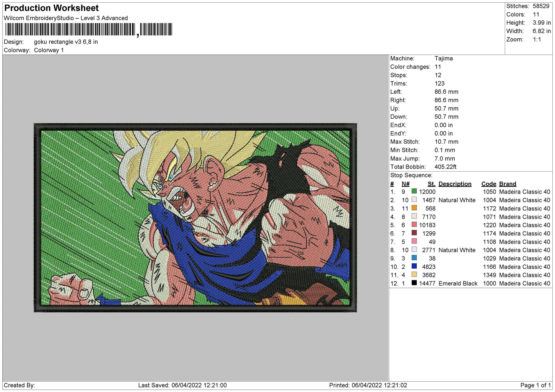555x392 pixels.
Task: Click the design barcode in the header
Action: coord(89,30)
